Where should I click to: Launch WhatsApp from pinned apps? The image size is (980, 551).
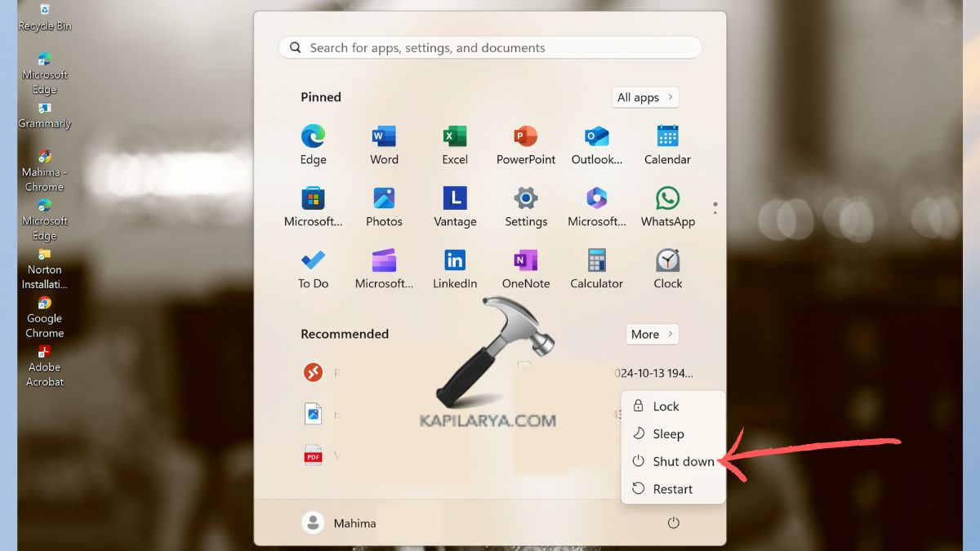point(668,207)
